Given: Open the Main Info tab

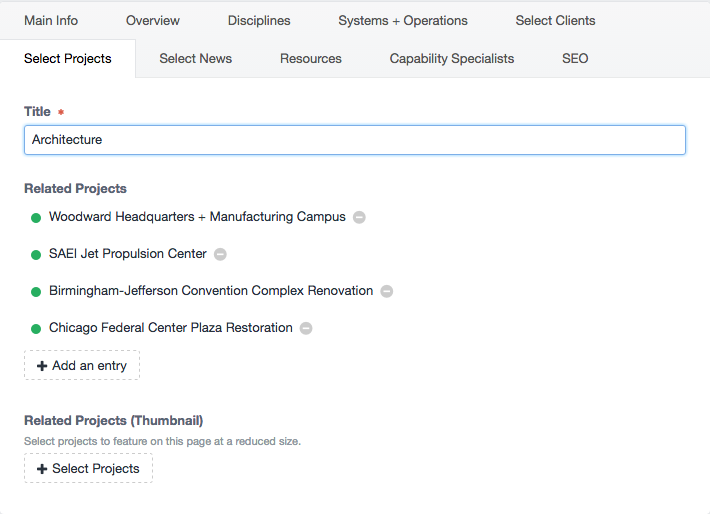Looking at the screenshot, I should point(51,20).
